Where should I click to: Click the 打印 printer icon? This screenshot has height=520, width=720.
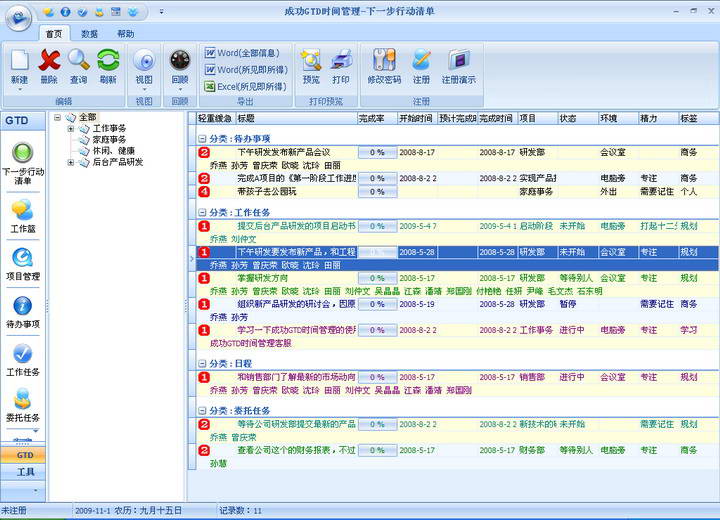341,60
